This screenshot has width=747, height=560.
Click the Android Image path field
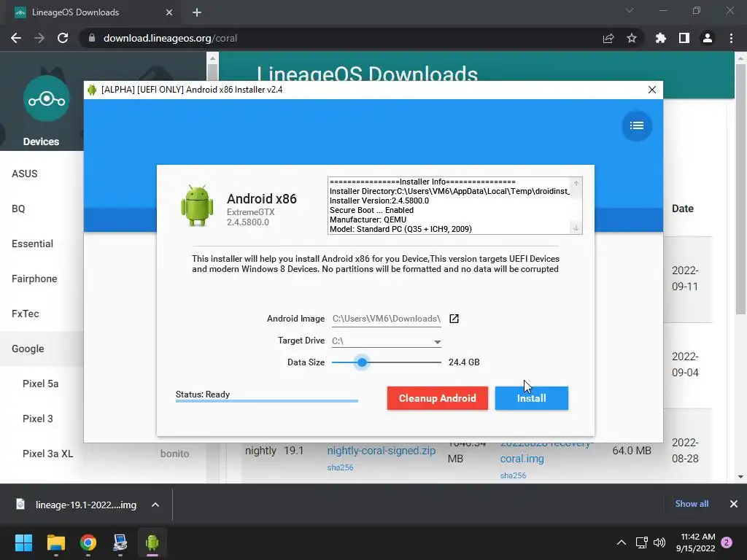click(x=386, y=319)
